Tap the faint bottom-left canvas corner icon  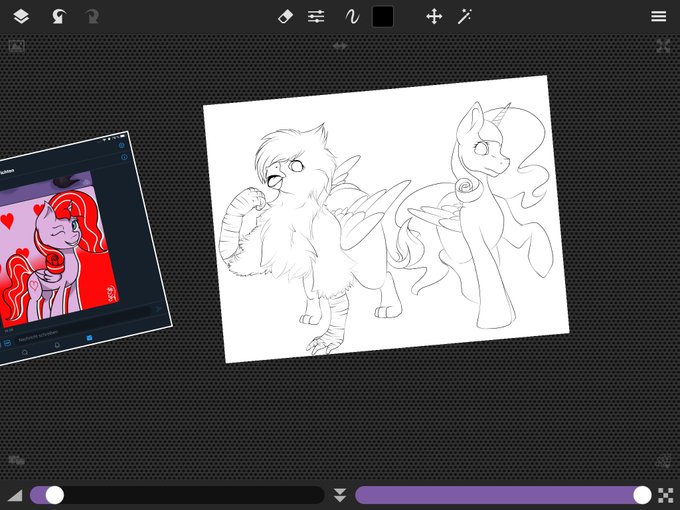[x=16, y=461]
